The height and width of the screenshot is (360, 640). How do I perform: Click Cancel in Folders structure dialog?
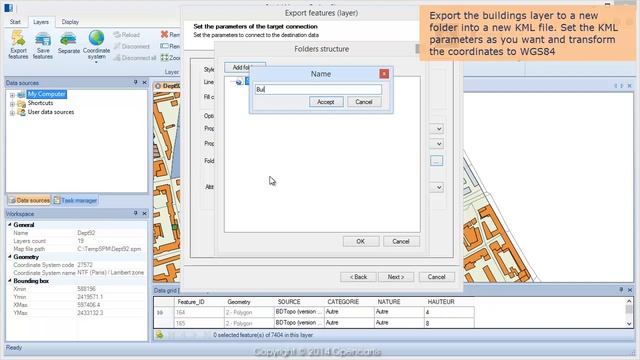coord(401,241)
